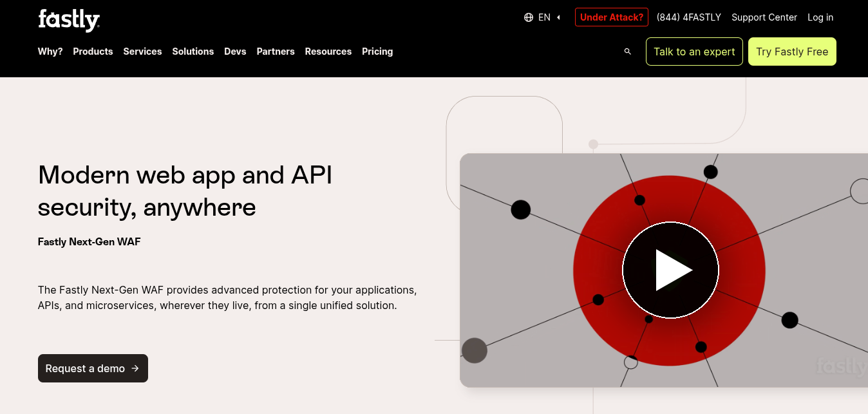Click the Modern web app headline
Image resolution: width=868 pixels, height=414 pixels.
(x=185, y=191)
